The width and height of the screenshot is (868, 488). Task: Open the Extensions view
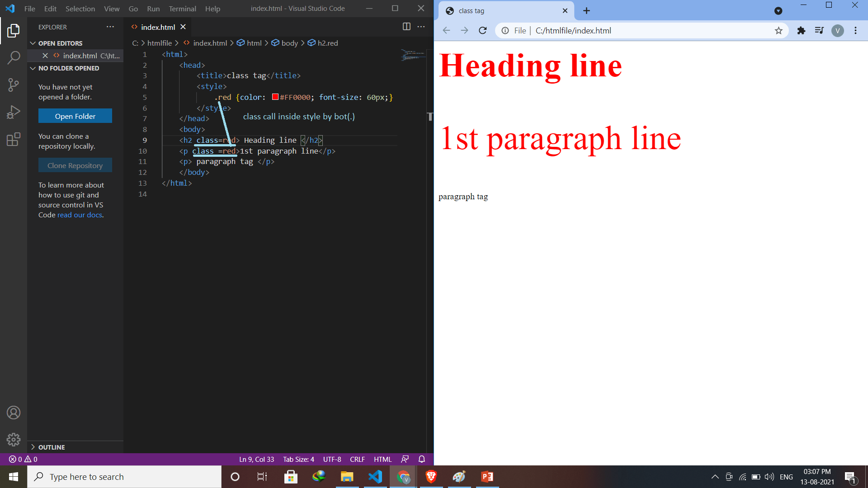pyautogui.click(x=14, y=139)
